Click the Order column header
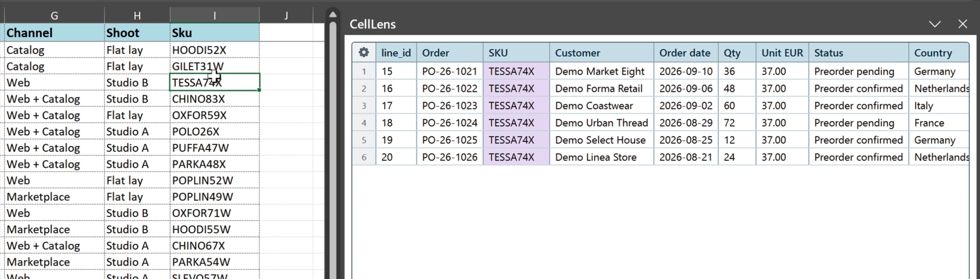This screenshot has width=980, height=279. pos(450,53)
